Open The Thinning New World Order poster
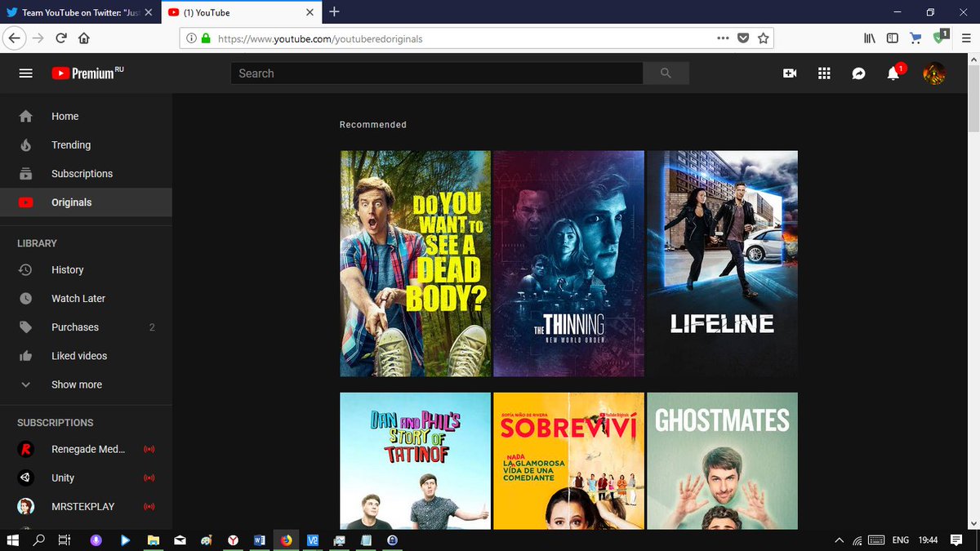980x551 pixels. (568, 264)
